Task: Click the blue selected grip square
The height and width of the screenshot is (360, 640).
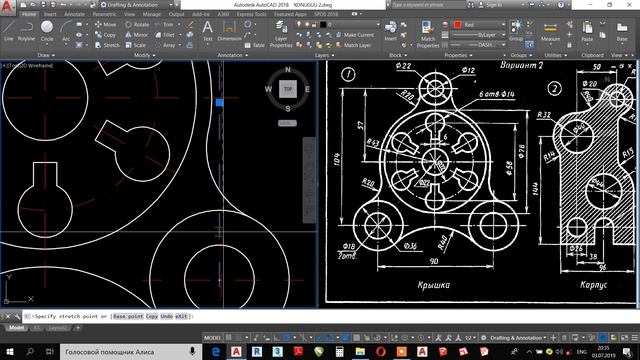Action: coord(219,102)
